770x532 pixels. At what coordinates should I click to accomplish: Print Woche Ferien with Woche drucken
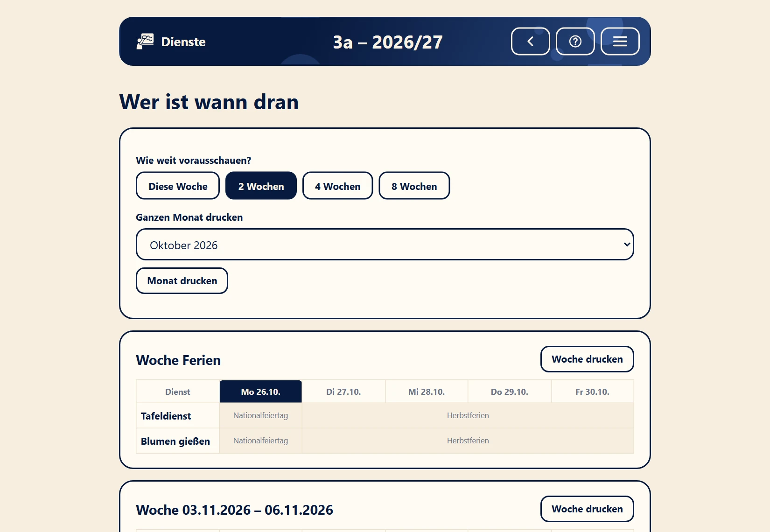pos(587,359)
